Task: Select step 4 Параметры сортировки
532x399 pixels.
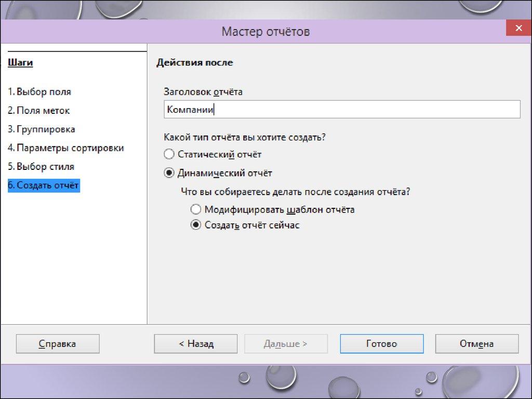Action: point(65,148)
